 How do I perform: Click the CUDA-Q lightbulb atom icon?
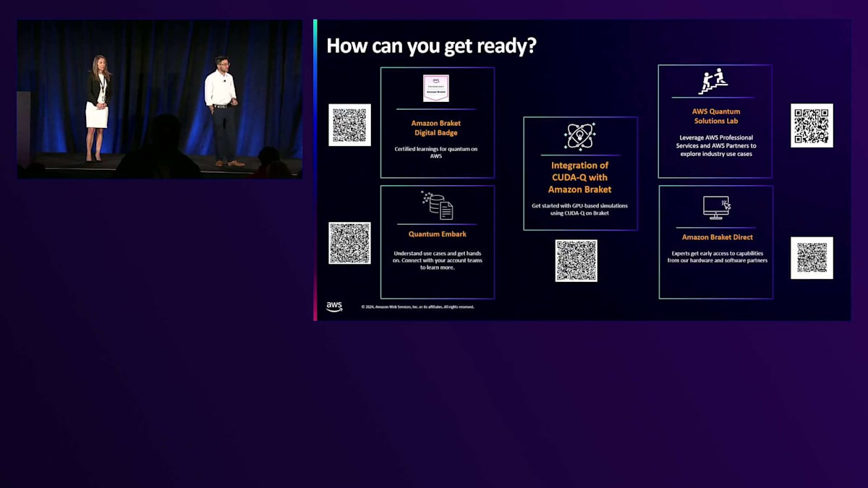(580, 136)
